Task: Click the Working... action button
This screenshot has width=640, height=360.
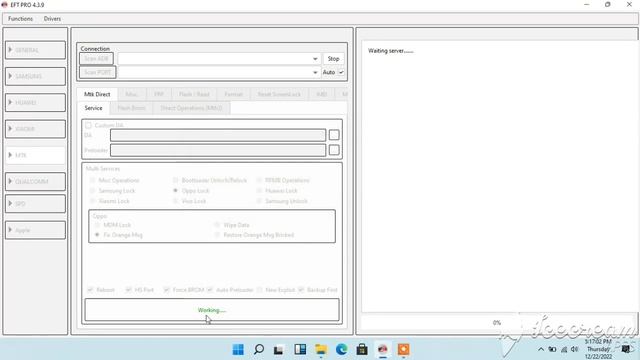Action: (x=212, y=310)
